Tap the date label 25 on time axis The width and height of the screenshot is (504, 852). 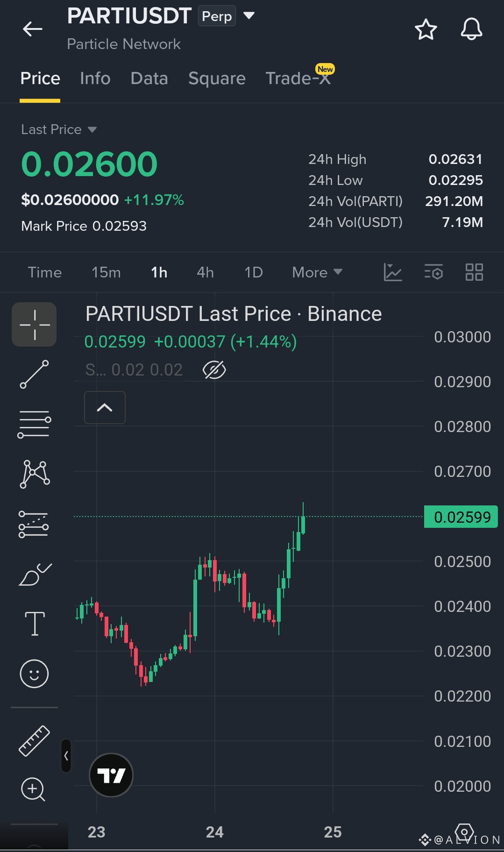(333, 832)
